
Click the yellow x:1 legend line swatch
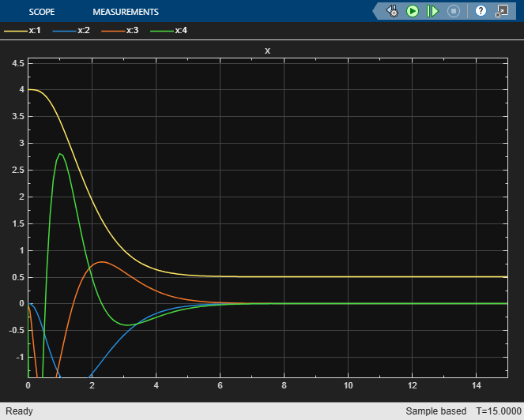coord(14,31)
